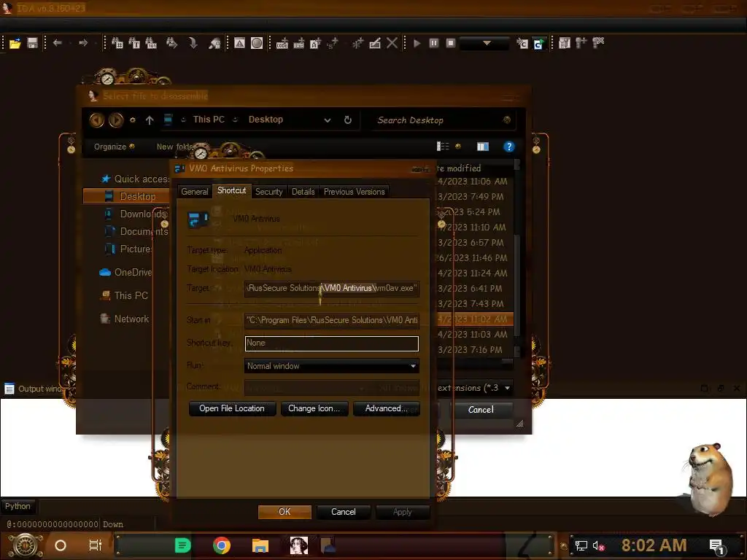
Task: Select the file row dated 11:02 AM
Action: coord(475,319)
